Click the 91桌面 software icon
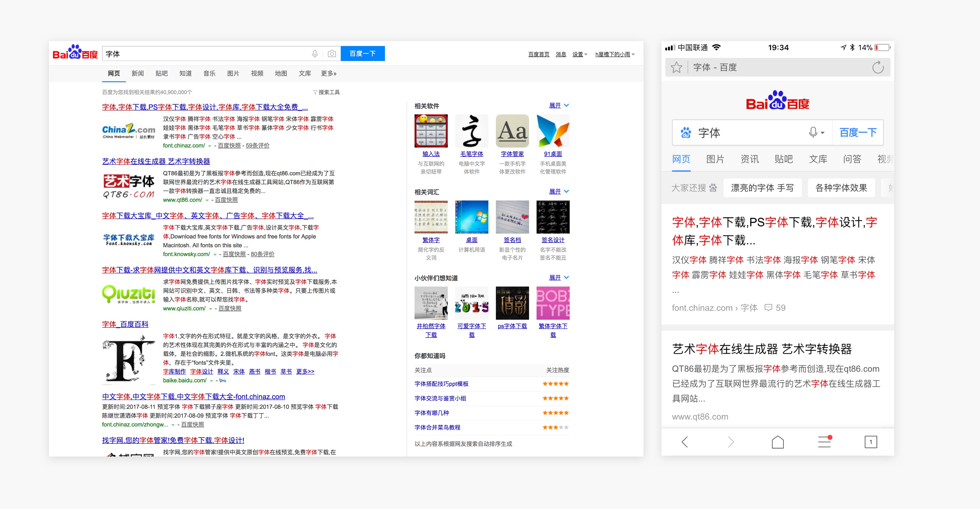 (x=553, y=131)
